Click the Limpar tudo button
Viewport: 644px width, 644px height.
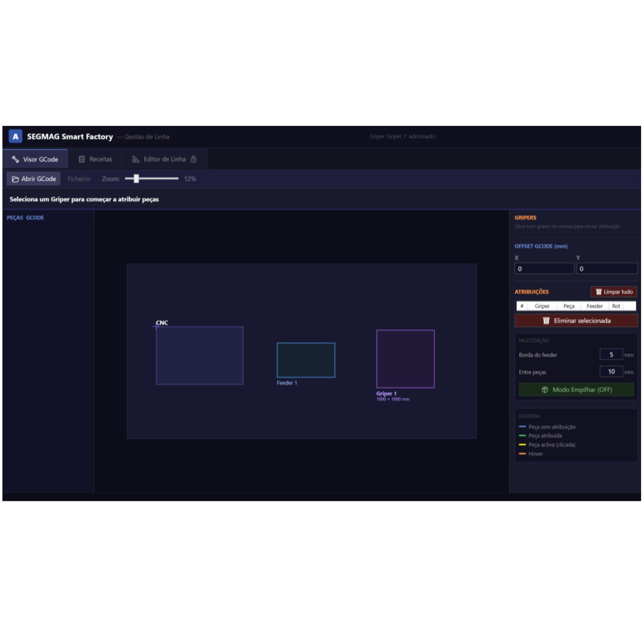coord(614,292)
